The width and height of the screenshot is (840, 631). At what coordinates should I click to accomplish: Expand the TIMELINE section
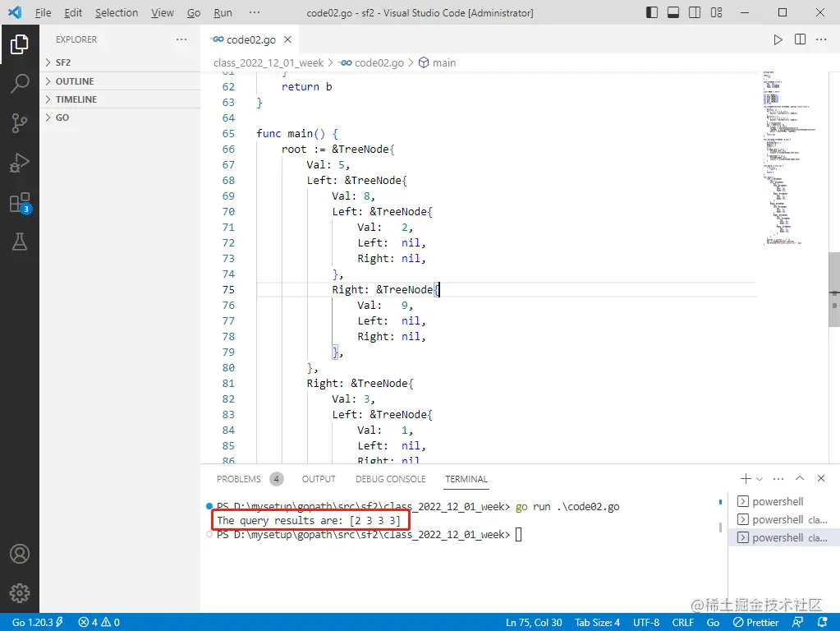pyautogui.click(x=120, y=99)
